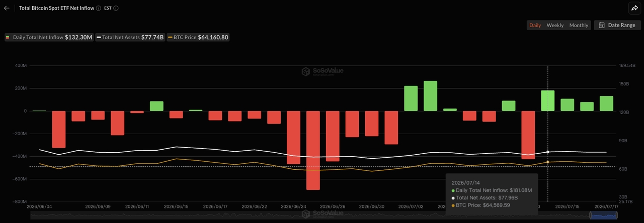
Task: Click the largest red outflow bar
Action: (x=313, y=150)
